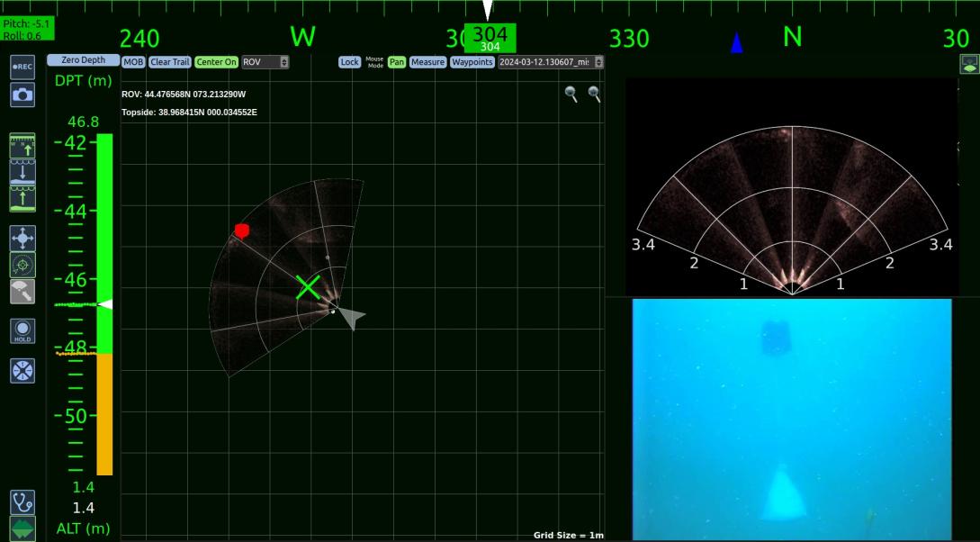Take a snapshot with the camera icon
This screenshot has height=542, width=980.
click(22, 94)
